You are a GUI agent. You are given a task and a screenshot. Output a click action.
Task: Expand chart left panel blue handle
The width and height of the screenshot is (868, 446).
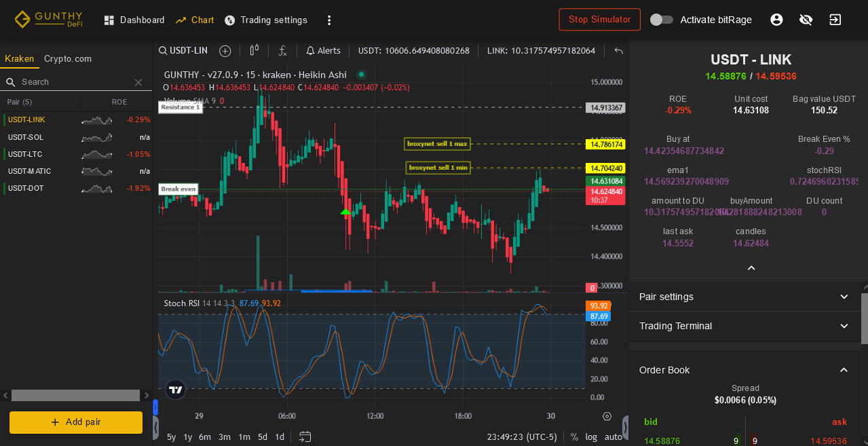tap(155, 407)
